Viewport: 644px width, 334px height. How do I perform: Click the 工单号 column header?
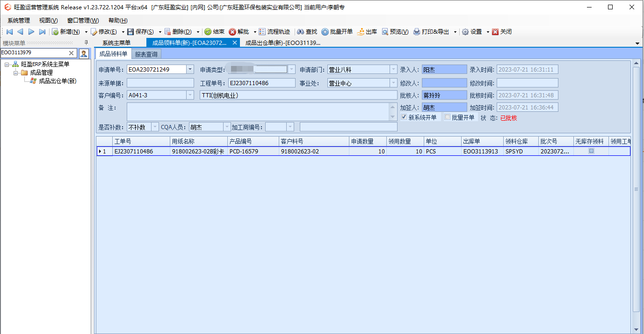pos(141,141)
